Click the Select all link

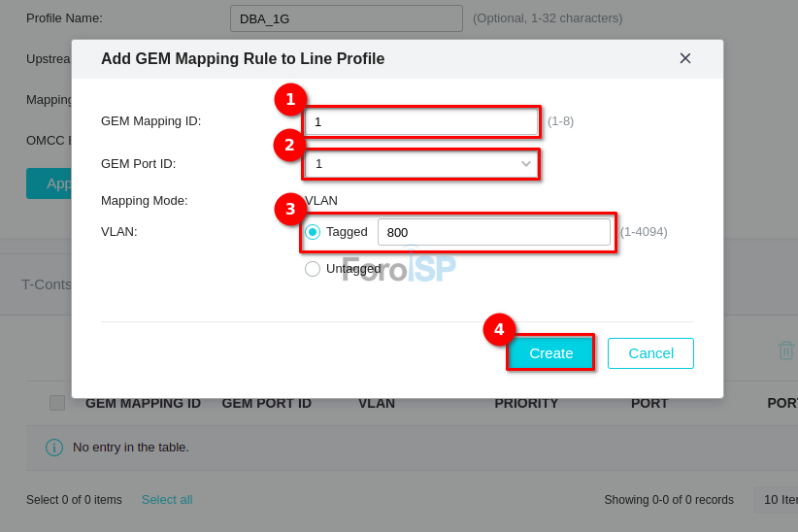click(167, 500)
